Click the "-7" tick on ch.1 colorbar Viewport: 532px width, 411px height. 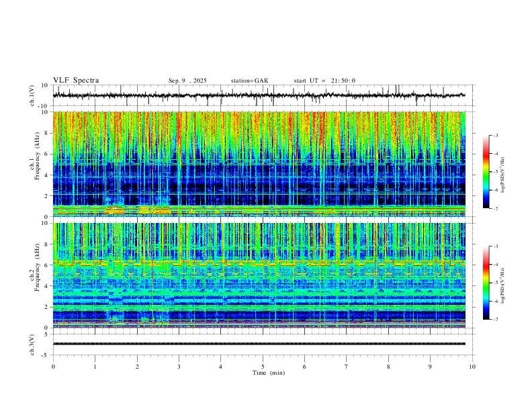tap(496, 209)
